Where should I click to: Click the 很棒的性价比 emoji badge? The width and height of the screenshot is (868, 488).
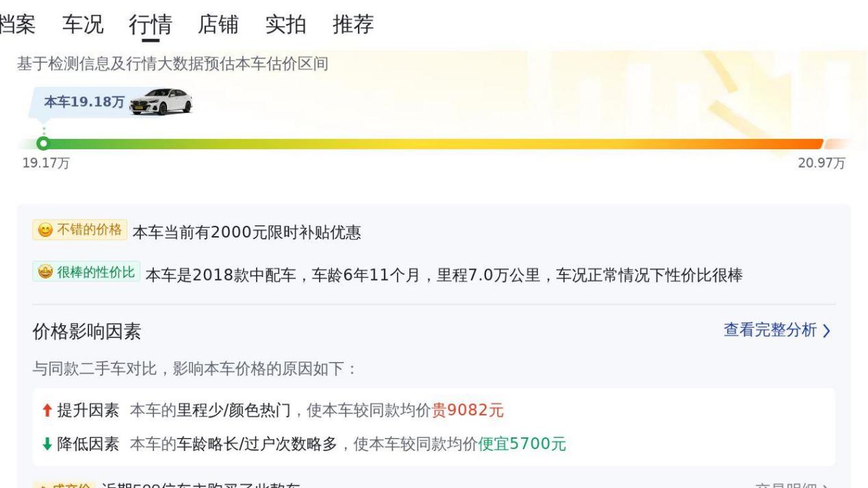tap(86, 272)
